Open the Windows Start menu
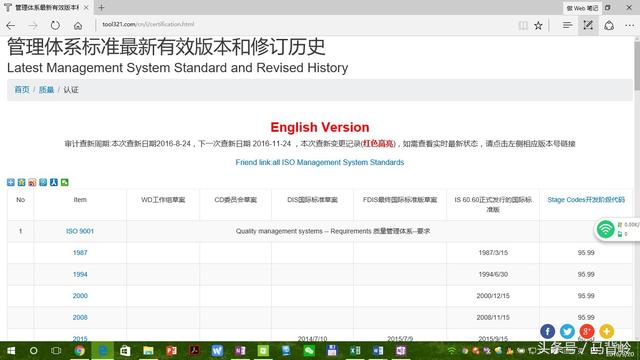 click(11, 351)
